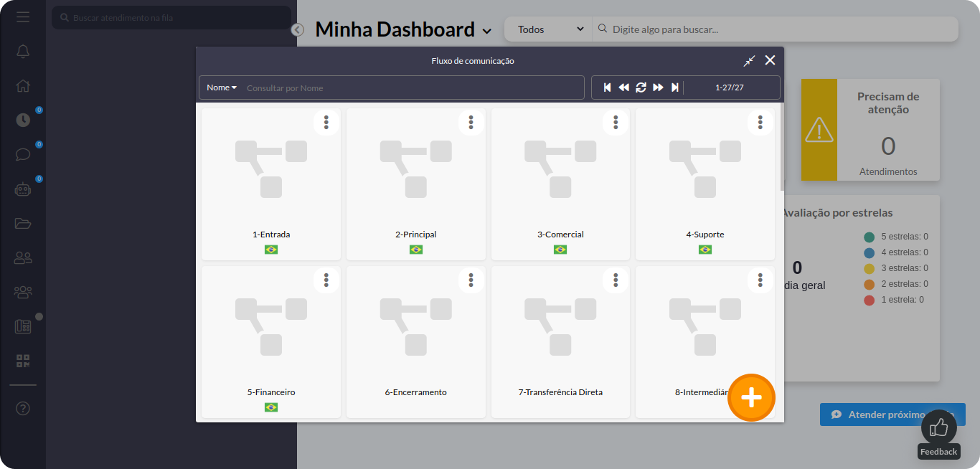Click the 2 estrelas: 0 legend text
Image resolution: width=980 pixels, height=469 pixels.
pyautogui.click(x=905, y=284)
